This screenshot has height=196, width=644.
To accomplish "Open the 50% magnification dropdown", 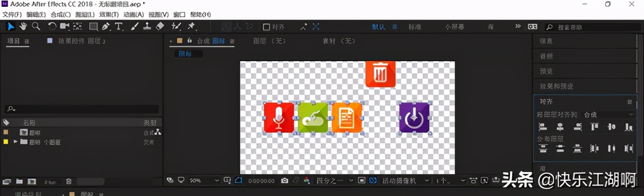I will (204, 180).
